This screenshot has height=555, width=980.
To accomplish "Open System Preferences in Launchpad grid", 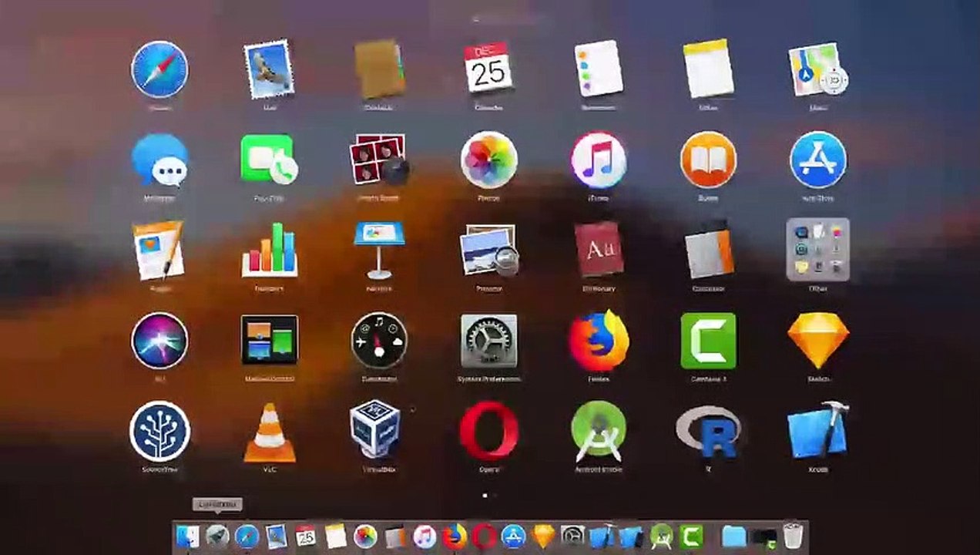I will (488, 340).
